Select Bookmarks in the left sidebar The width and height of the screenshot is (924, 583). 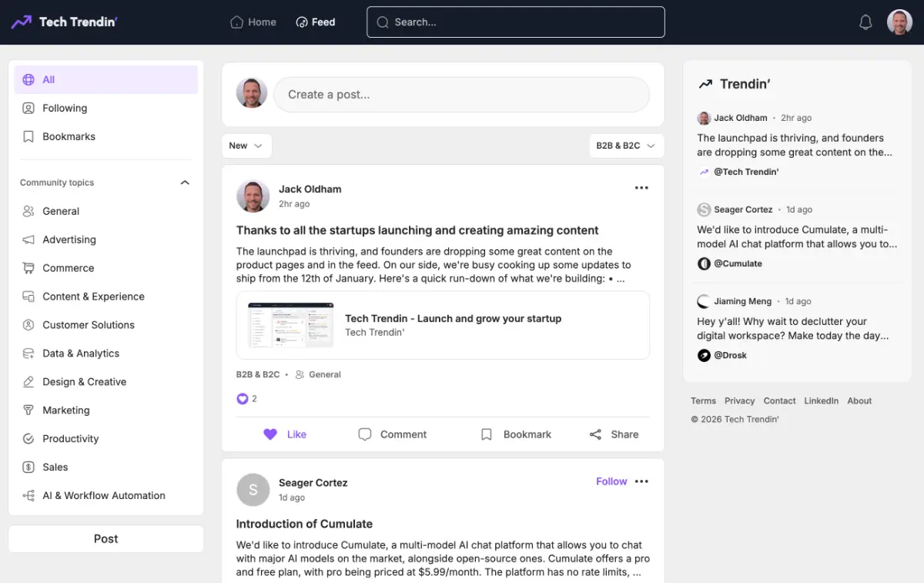69,136
